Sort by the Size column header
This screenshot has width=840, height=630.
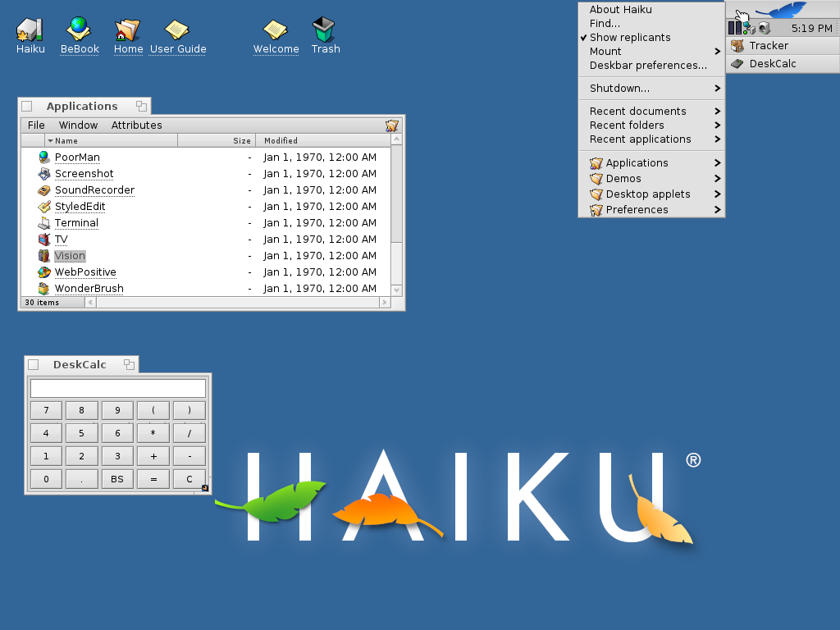coord(217,141)
